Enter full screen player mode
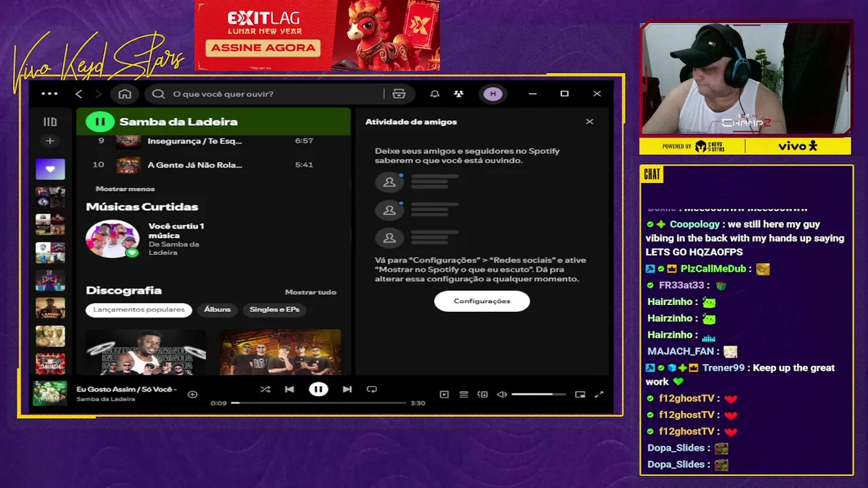The image size is (868, 488). [x=599, y=394]
